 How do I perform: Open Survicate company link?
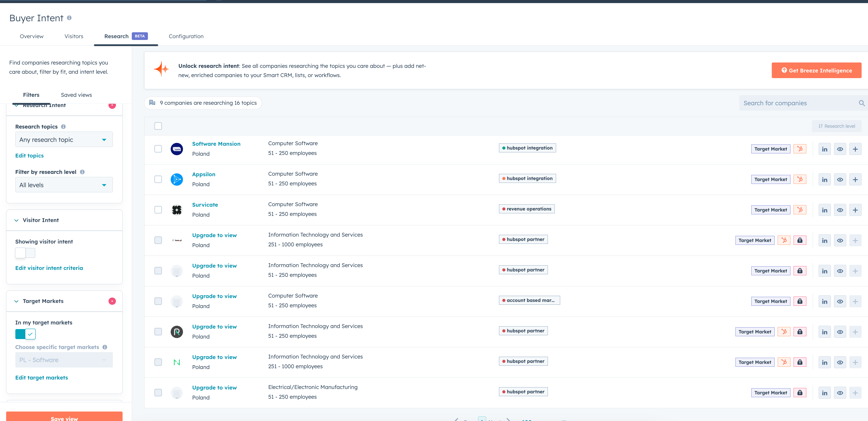[205, 205]
